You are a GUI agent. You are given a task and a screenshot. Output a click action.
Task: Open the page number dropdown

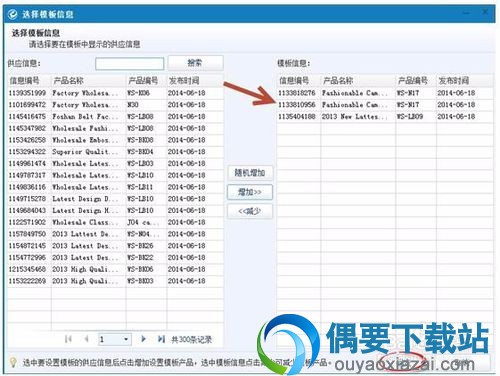pyautogui.click(x=126, y=339)
